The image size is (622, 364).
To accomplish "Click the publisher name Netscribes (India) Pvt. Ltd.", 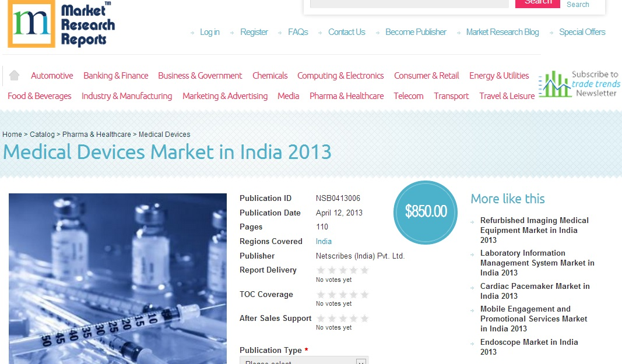I will tap(360, 256).
